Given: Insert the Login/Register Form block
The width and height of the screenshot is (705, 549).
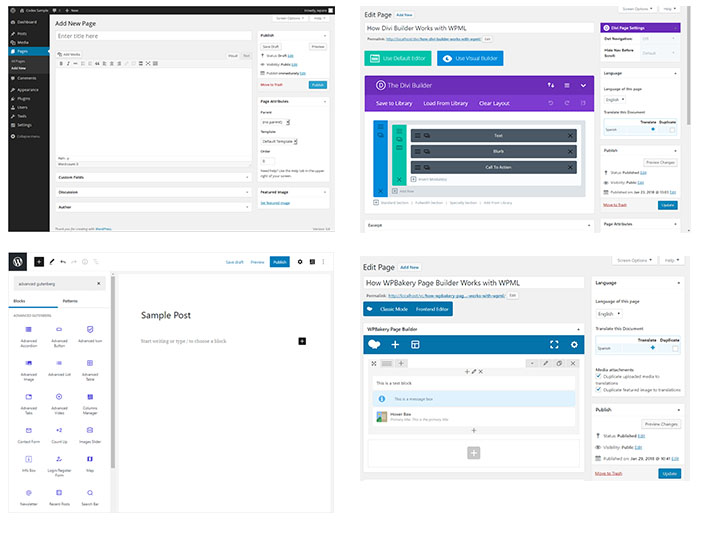Looking at the screenshot, I should click(59, 466).
